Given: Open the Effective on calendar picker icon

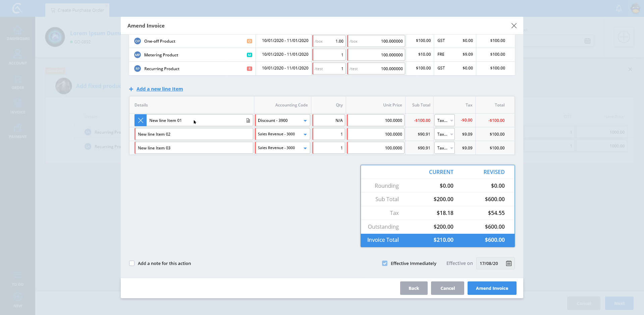Looking at the screenshot, I should click(x=508, y=263).
